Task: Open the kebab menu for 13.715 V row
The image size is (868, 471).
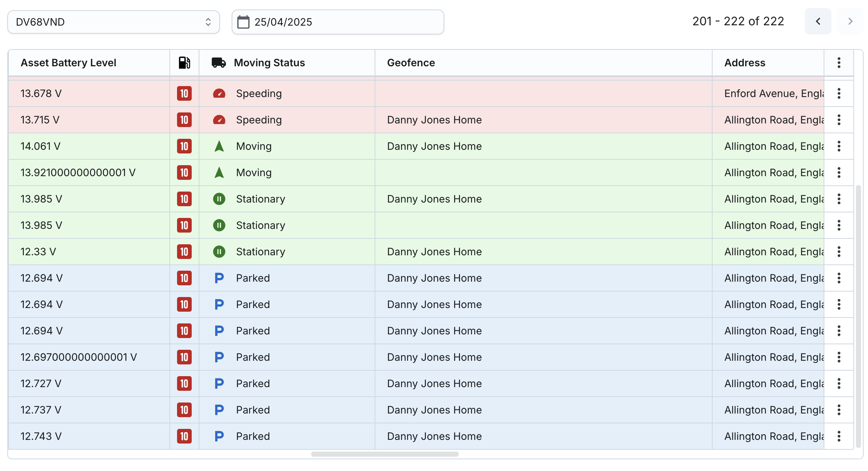Action: tap(839, 120)
